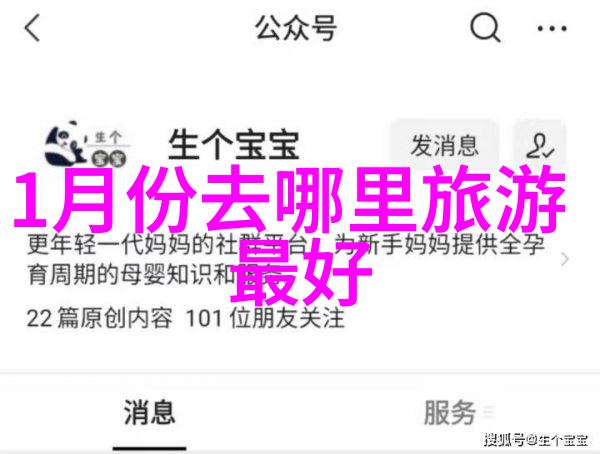
Task: Click the 发消息 button
Action: [x=444, y=146]
